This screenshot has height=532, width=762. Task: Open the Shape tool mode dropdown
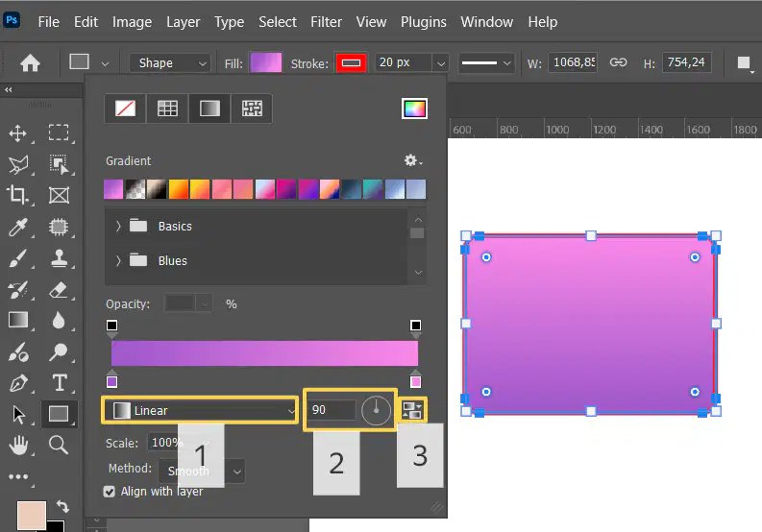pyautogui.click(x=170, y=63)
